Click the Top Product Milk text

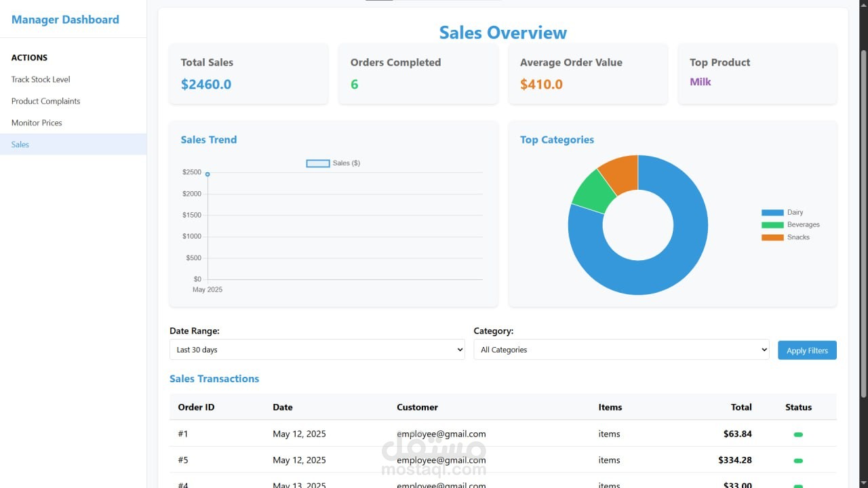point(701,81)
